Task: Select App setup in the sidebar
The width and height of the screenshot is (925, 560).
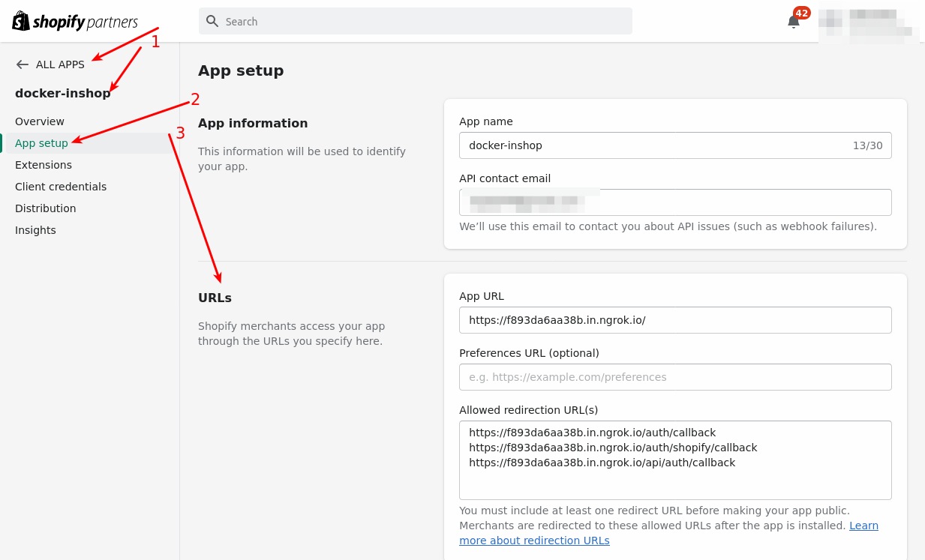Action: [41, 143]
